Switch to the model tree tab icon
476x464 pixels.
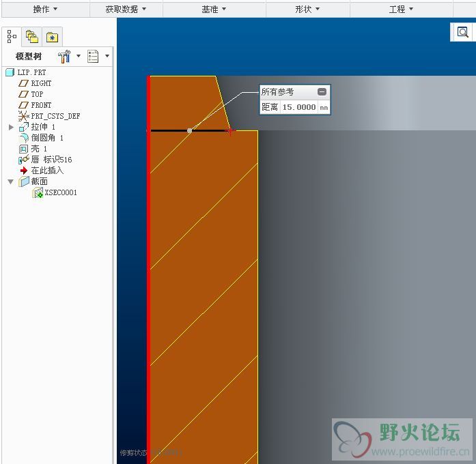[12, 36]
